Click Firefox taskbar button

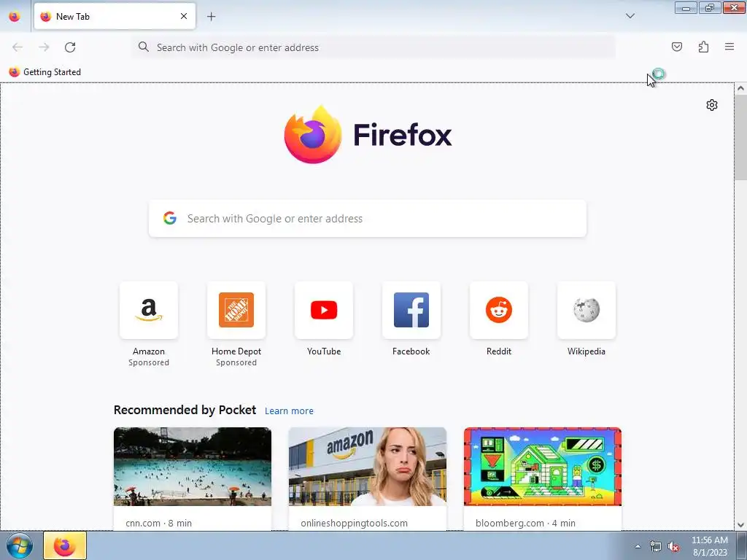coord(65,545)
